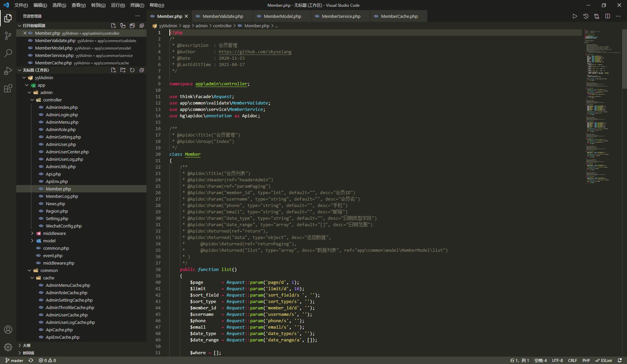Expand the middleware folder
Image resolution: width=627 pixels, height=364 pixels.
32,233
